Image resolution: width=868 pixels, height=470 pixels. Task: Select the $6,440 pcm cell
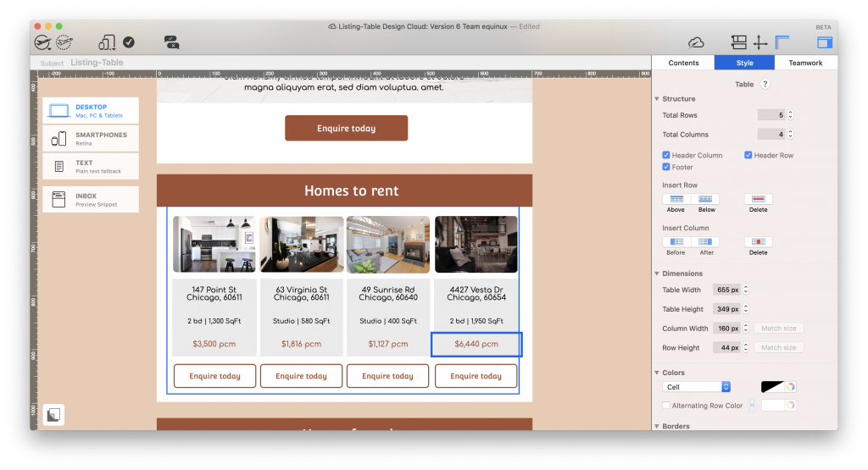[476, 344]
